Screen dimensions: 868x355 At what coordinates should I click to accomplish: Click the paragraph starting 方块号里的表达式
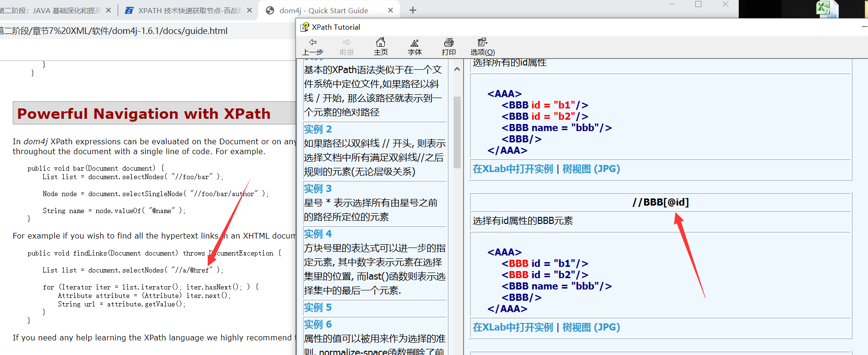375,269
